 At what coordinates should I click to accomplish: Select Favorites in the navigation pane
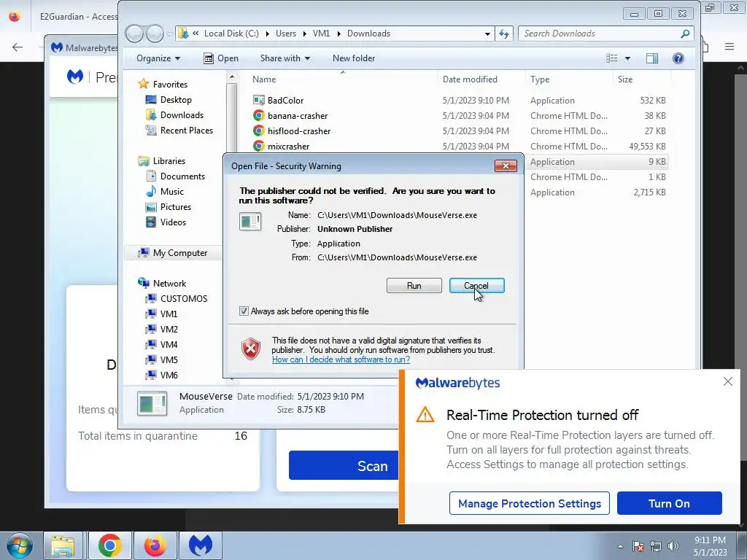[170, 85]
